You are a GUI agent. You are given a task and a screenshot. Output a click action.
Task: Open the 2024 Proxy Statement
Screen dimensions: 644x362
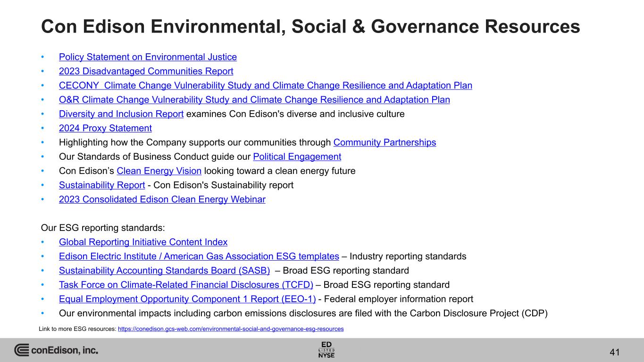pos(105,128)
